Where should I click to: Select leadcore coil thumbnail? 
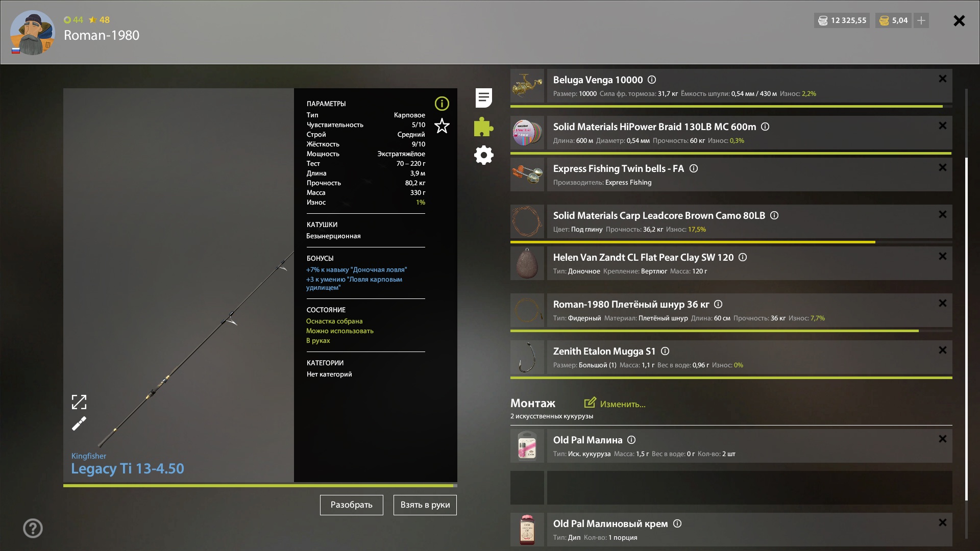pos(527,221)
